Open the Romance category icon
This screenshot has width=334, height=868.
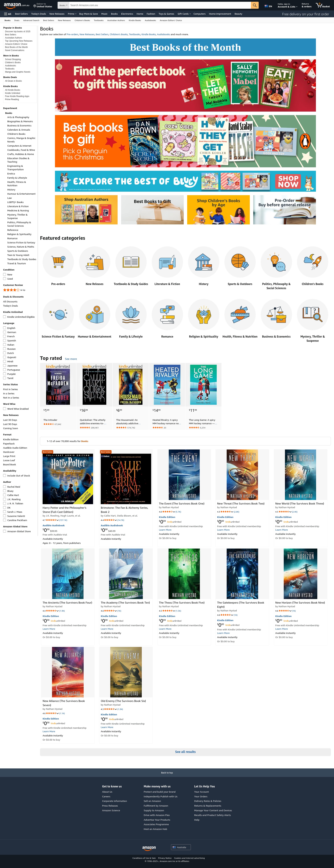[x=167, y=314]
